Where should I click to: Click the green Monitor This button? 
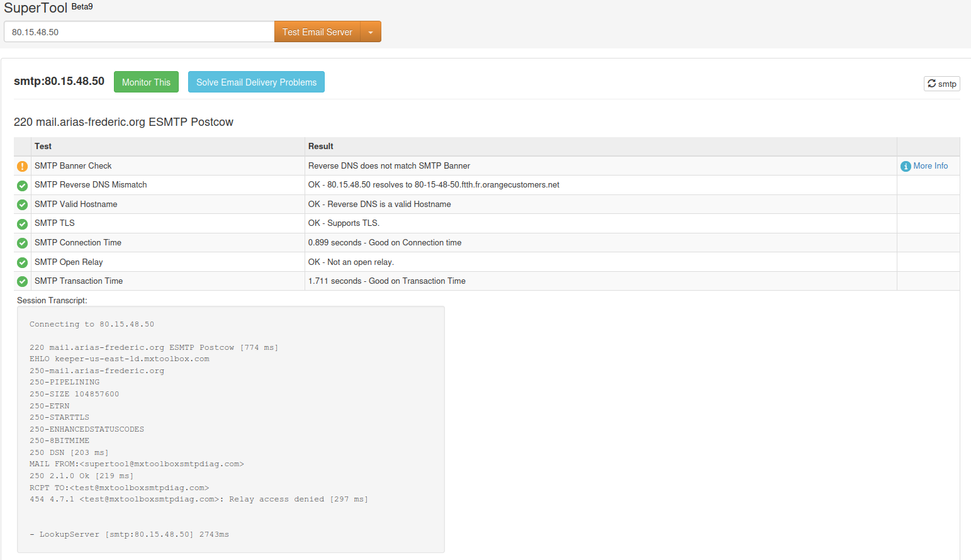[x=146, y=82]
